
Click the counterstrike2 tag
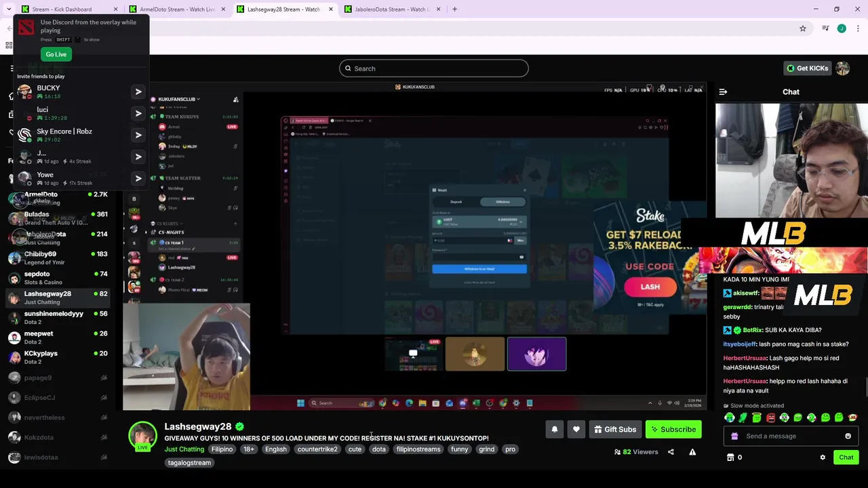317,449
